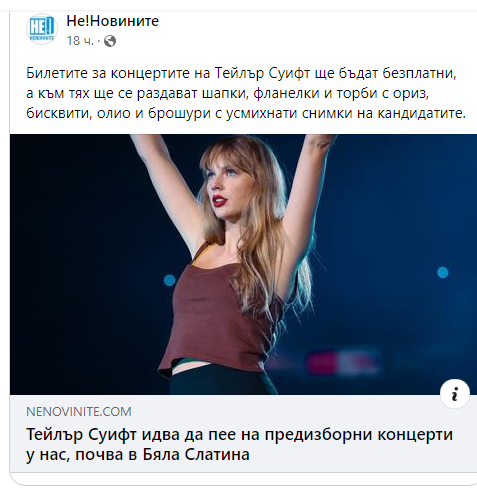This screenshot has height=491, width=477.
Task: Click headline line 'у нас, почва в Бяла Слатина'
Action: point(138,455)
